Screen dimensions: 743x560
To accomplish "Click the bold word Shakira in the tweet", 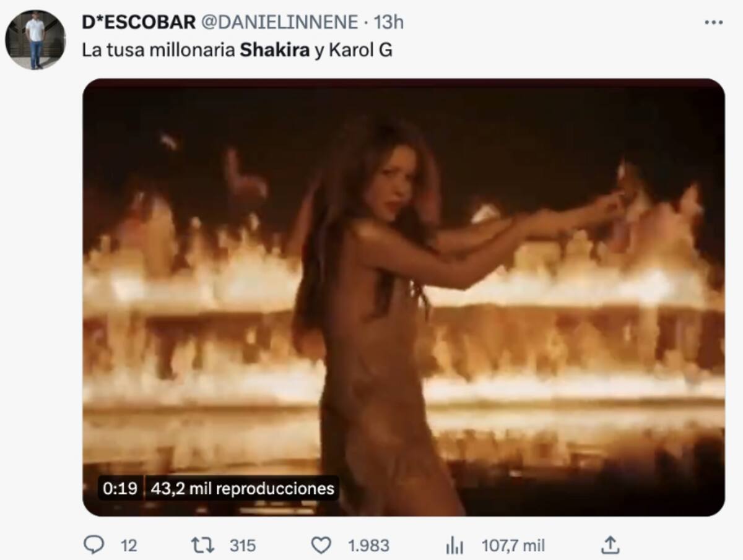I will click(x=274, y=50).
